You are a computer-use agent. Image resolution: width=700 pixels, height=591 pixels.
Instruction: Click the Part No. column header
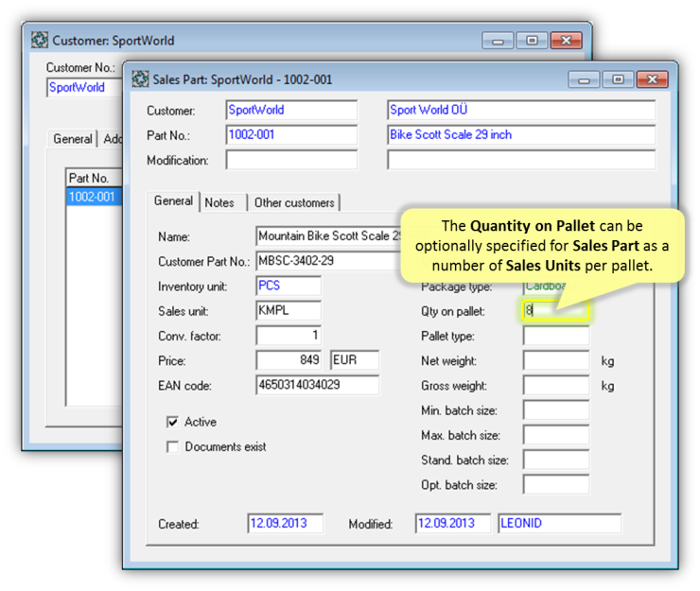[94, 178]
